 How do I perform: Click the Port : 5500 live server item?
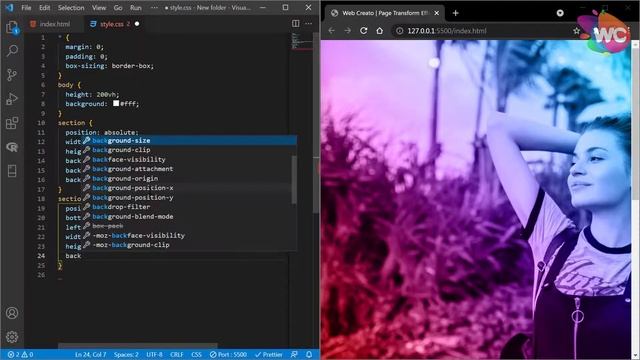[x=228, y=354]
